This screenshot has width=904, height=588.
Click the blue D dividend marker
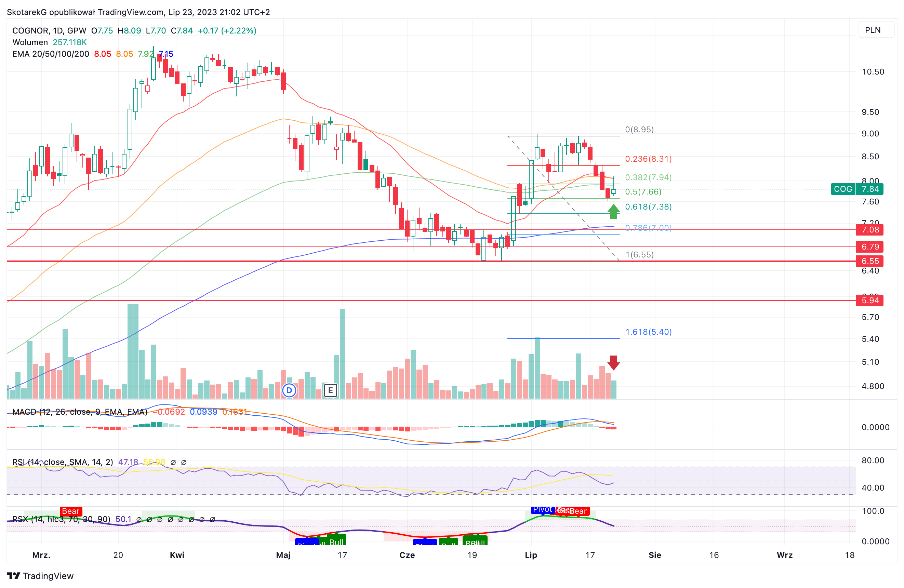coord(289,390)
